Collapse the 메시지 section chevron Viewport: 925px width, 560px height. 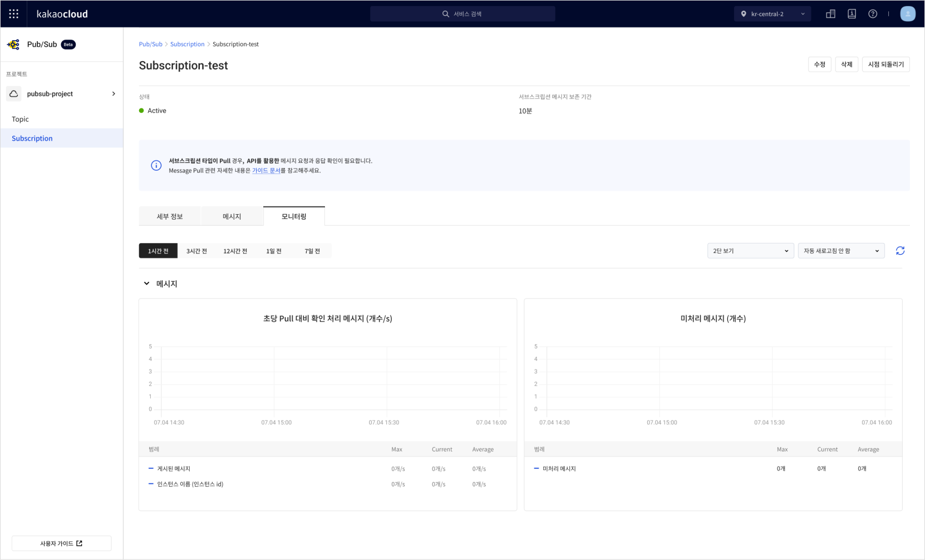(x=146, y=284)
